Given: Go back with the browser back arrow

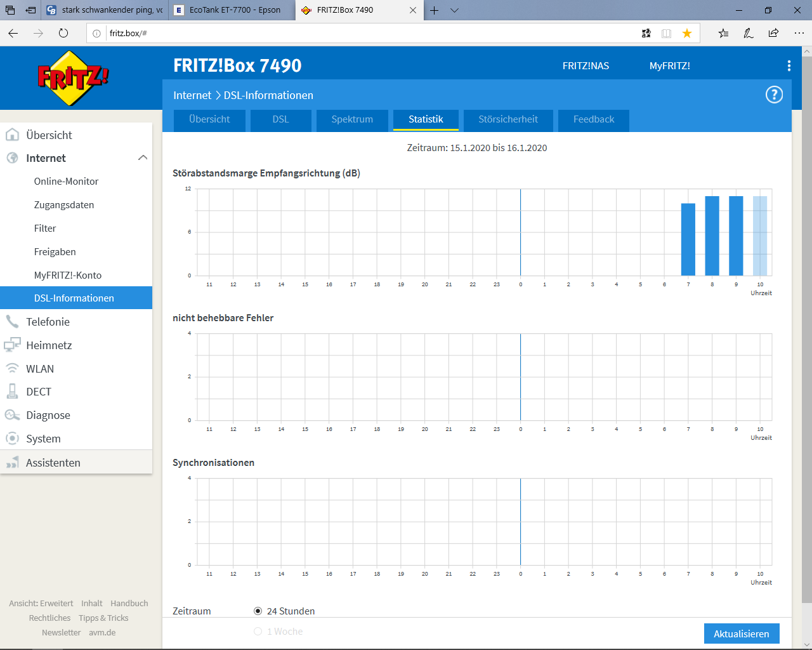Looking at the screenshot, I should coord(13,33).
